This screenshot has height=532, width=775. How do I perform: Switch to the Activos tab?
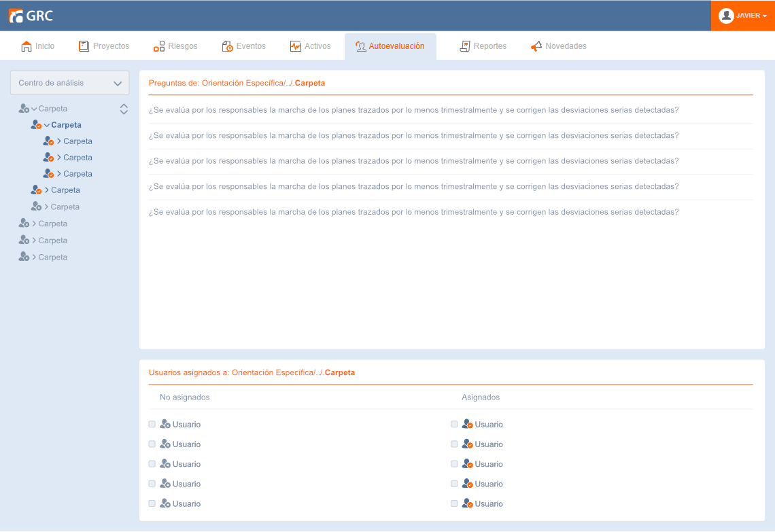(311, 46)
